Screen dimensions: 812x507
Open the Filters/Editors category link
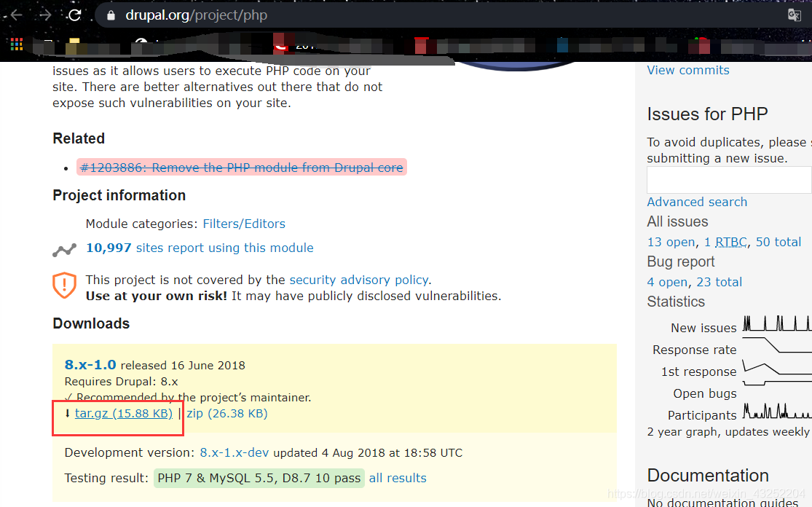pos(244,224)
